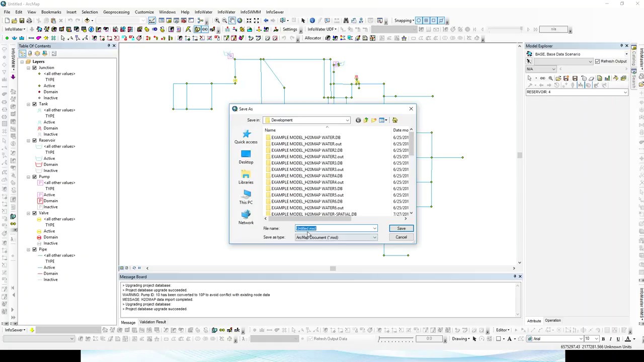Open the font name Arial dropdown
The width and height of the screenshot is (644, 362).
pyautogui.click(x=581, y=339)
